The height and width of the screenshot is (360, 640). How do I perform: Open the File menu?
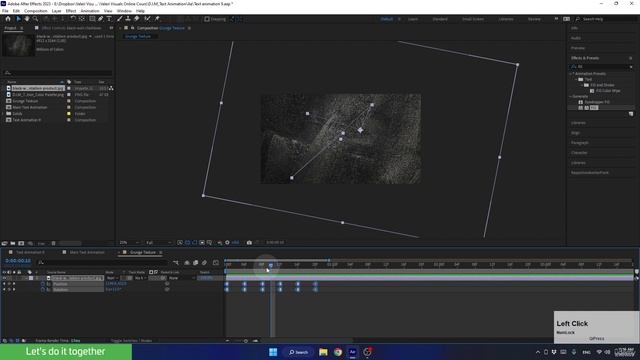pyautogui.click(x=5, y=11)
